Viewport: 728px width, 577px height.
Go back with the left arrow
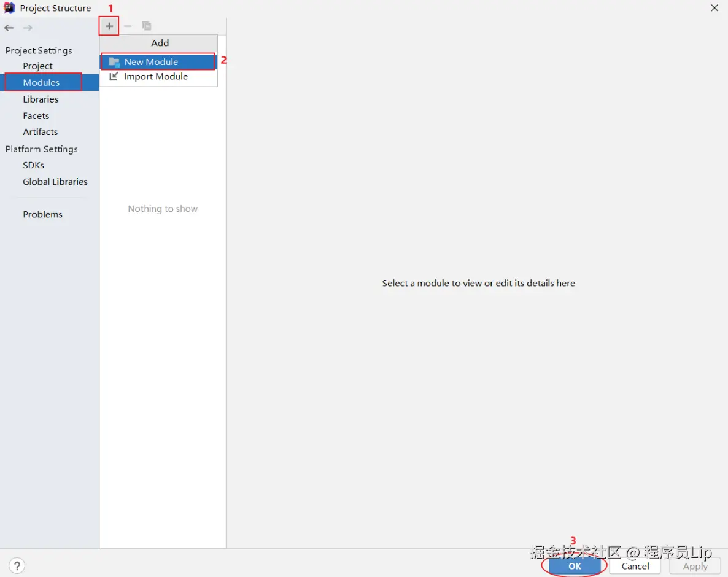coord(9,28)
